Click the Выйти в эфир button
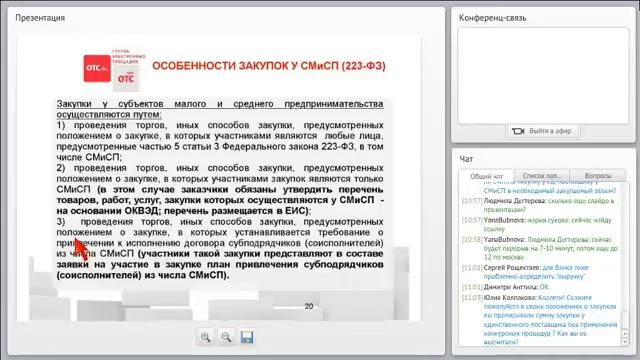Viewport: 640px width, 360px height. coord(543,131)
